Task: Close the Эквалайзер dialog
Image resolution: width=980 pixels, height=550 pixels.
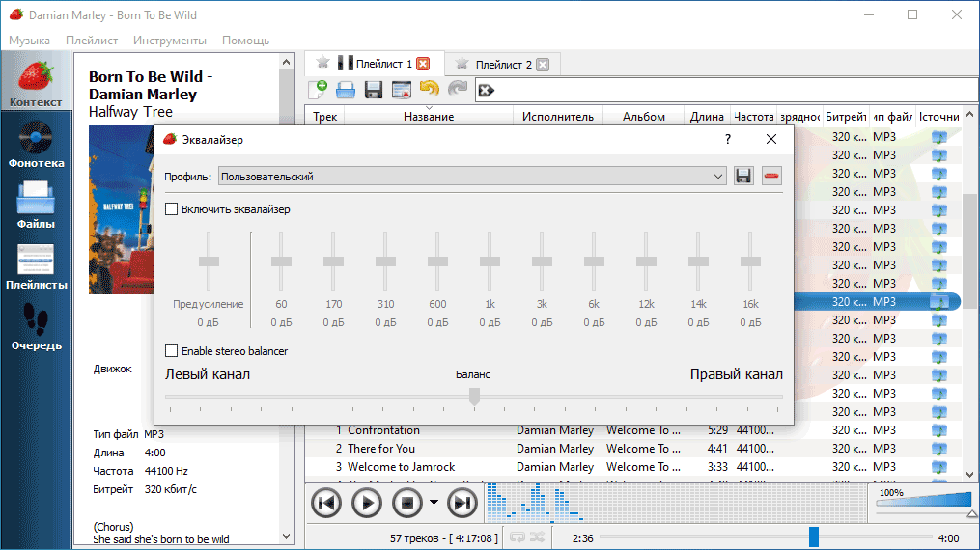Action: pos(771,139)
